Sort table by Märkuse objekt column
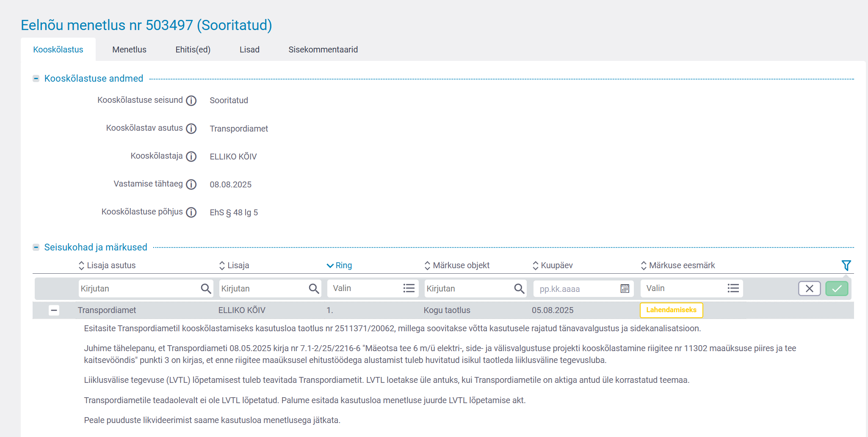 pos(457,265)
